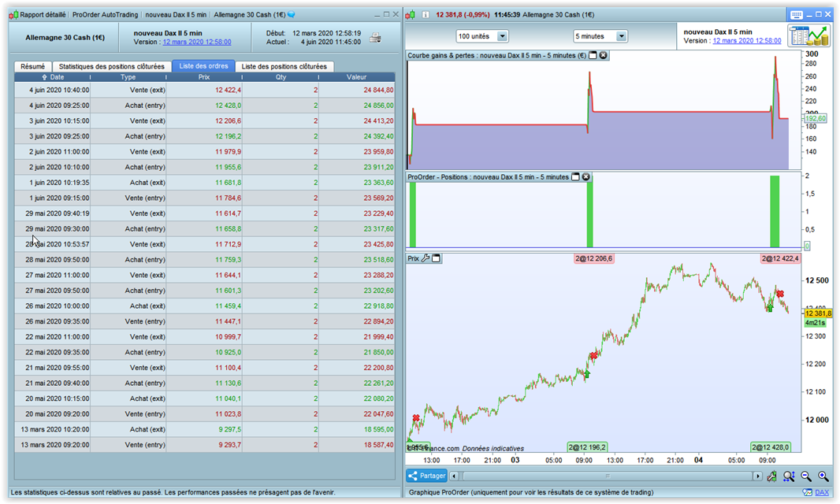The width and height of the screenshot is (840, 504).
Task: Click the value cell 18 595,00
Action: pos(357,429)
